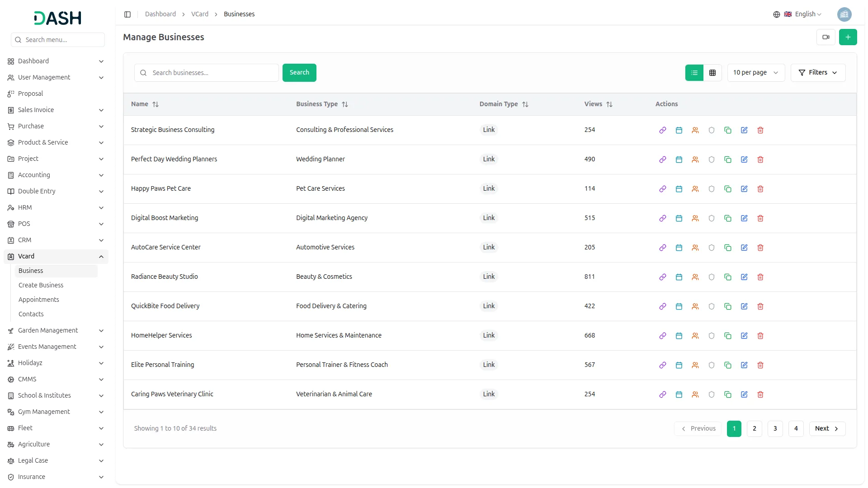Switch to list view layout
The image size is (868, 488).
pos(694,73)
